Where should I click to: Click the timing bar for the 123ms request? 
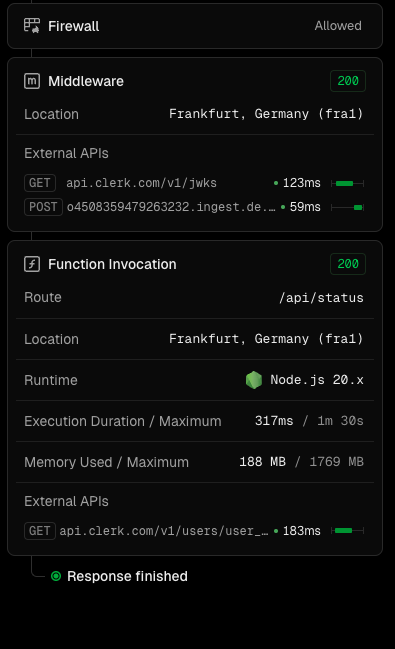point(347,183)
